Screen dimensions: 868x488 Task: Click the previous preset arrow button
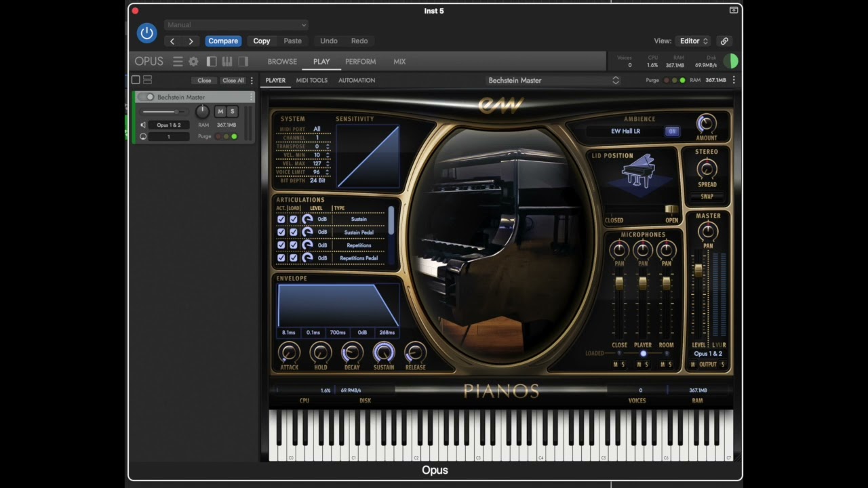[x=172, y=41]
